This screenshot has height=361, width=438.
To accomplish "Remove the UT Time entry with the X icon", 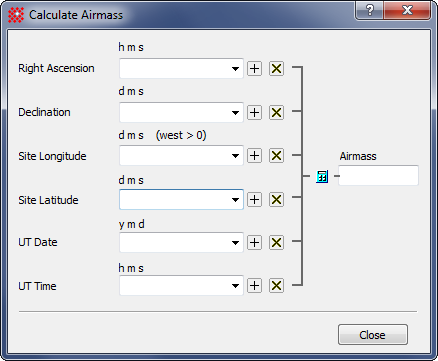I will [x=276, y=286].
